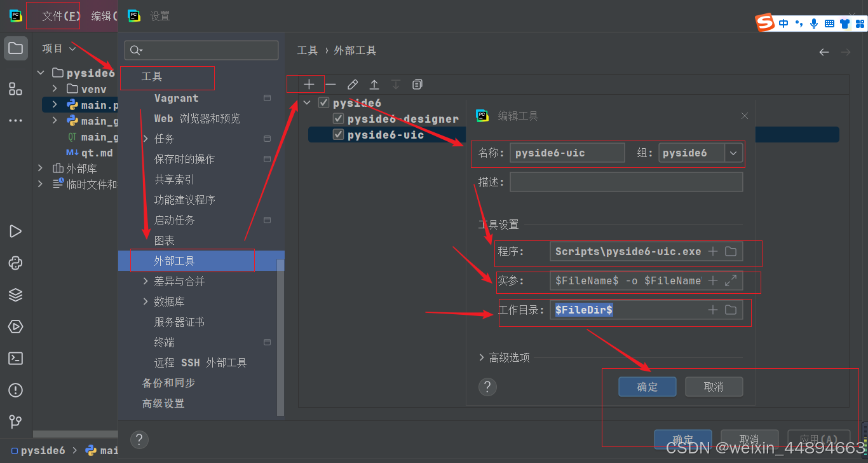Navigate back in Settings
868x463 pixels.
pyautogui.click(x=824, y=52)
